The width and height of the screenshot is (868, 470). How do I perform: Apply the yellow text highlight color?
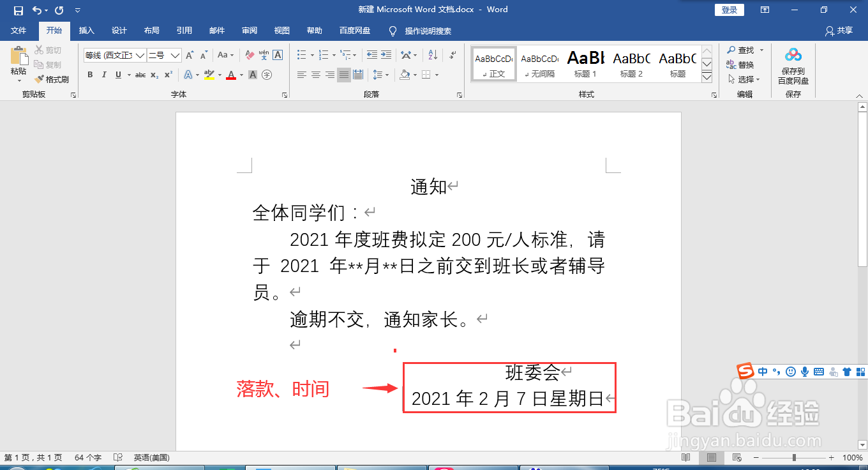coord(209,75)
